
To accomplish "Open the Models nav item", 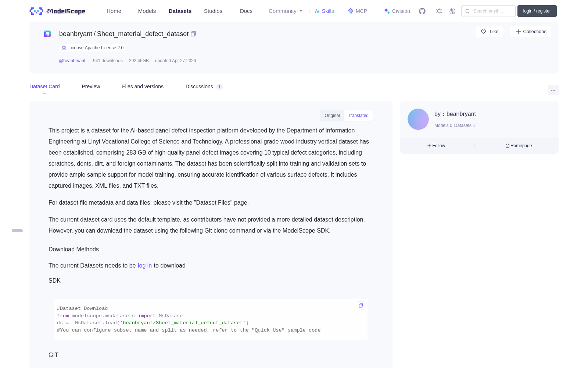I will [x=147, y=11].
